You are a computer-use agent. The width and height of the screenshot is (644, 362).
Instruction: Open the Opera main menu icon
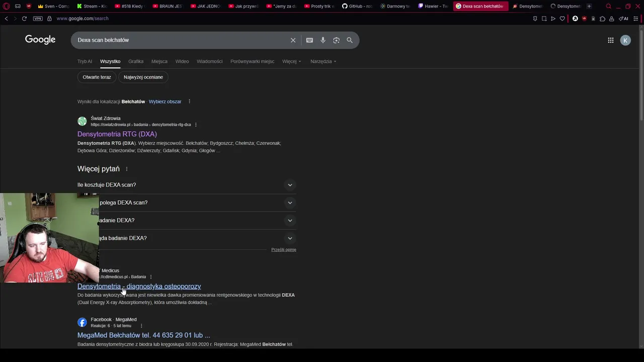click(7, 6)
